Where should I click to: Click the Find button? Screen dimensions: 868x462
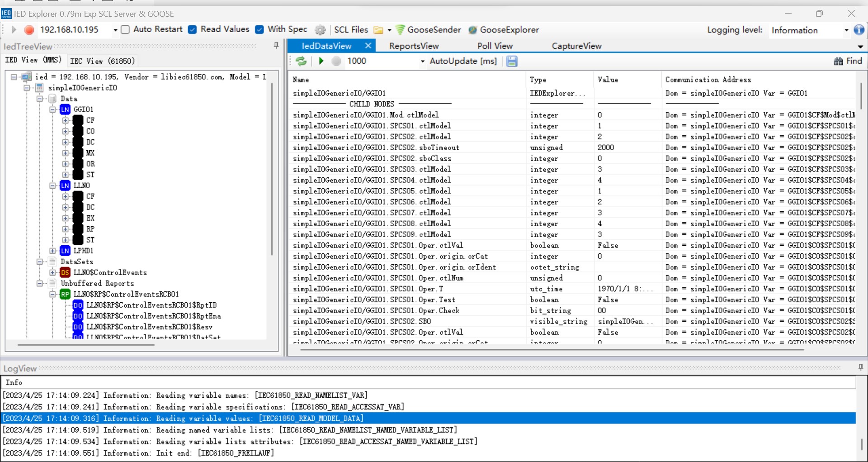pos(848,61)
